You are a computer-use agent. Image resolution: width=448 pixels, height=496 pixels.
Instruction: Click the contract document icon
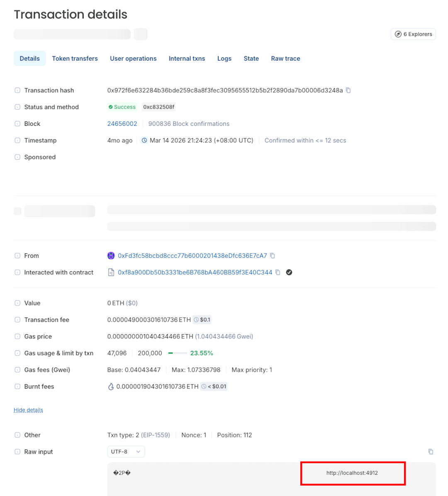pyautogui.click(x=111, y=272)
